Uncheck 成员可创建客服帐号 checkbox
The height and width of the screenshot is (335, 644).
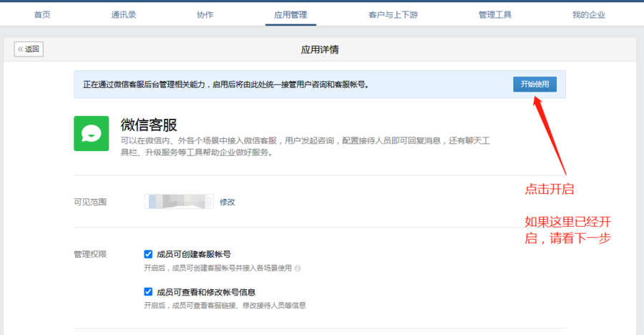pos(148,254)
